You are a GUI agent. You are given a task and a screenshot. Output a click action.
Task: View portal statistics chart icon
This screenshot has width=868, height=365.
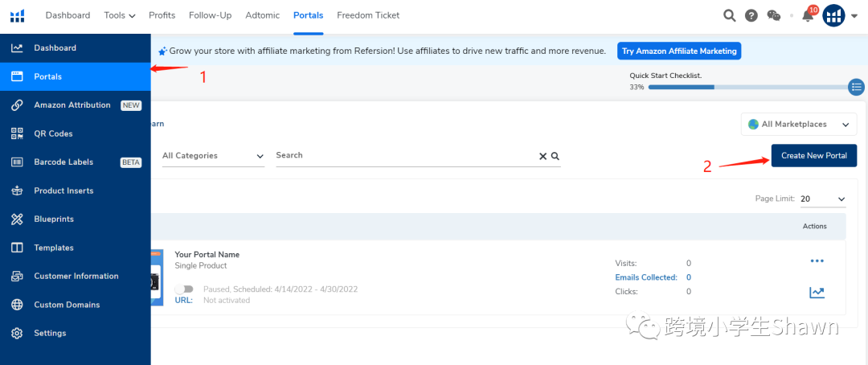[x=817, y=293]
